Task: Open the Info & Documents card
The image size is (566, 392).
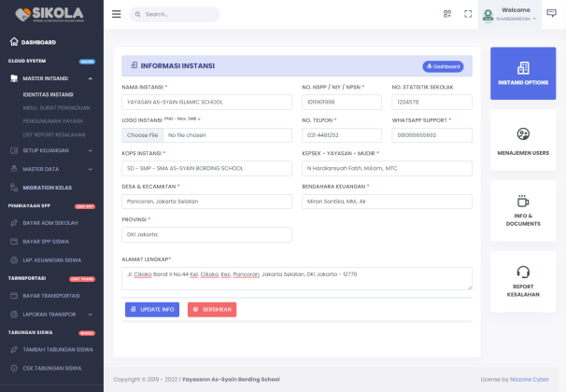Action: (x=522, y=209)
